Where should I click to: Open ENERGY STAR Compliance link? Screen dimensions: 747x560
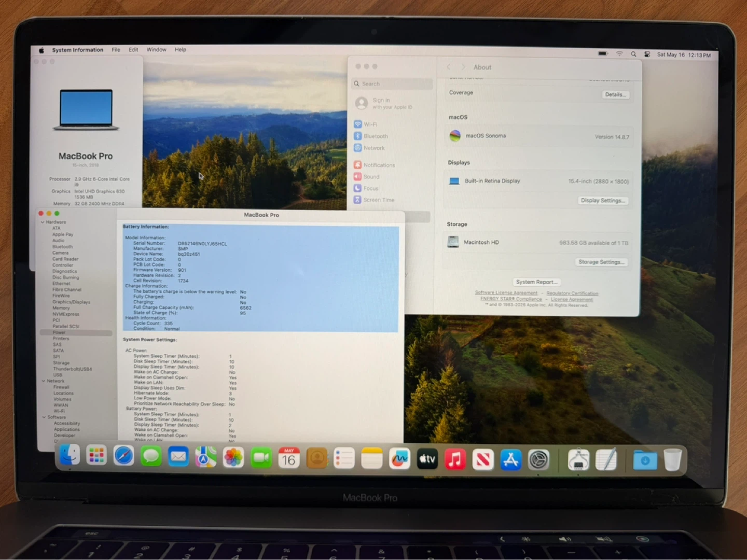(511, 299)
